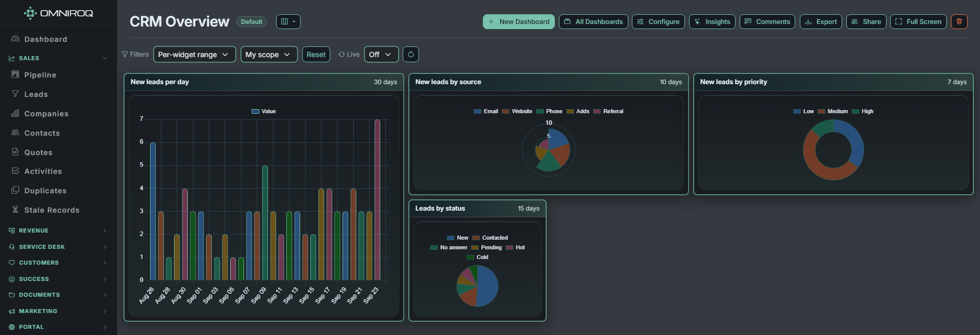This screenshot has height=335, width=980.
Task: Click the Stale Records hourglass icon
Action: coord(15,210)
